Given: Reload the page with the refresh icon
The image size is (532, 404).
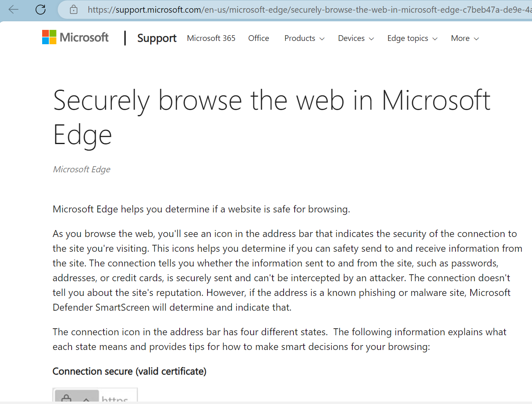Looking at the screenshot, I should coord(41,9).
